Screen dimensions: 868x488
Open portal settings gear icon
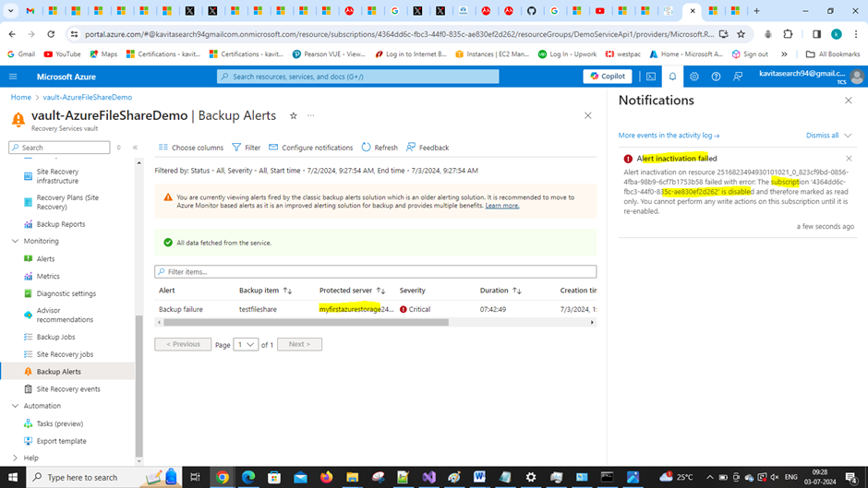(x=694, y=77)
